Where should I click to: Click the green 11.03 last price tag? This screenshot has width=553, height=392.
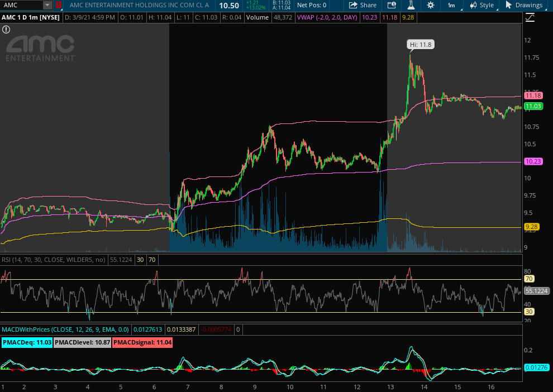pos(533,106)
